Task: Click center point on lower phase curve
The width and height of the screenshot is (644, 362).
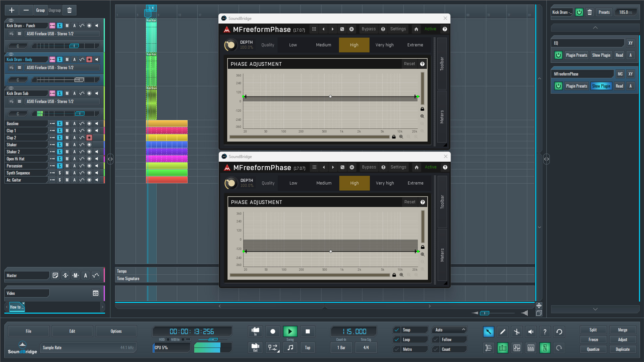Action: (331, 251)
